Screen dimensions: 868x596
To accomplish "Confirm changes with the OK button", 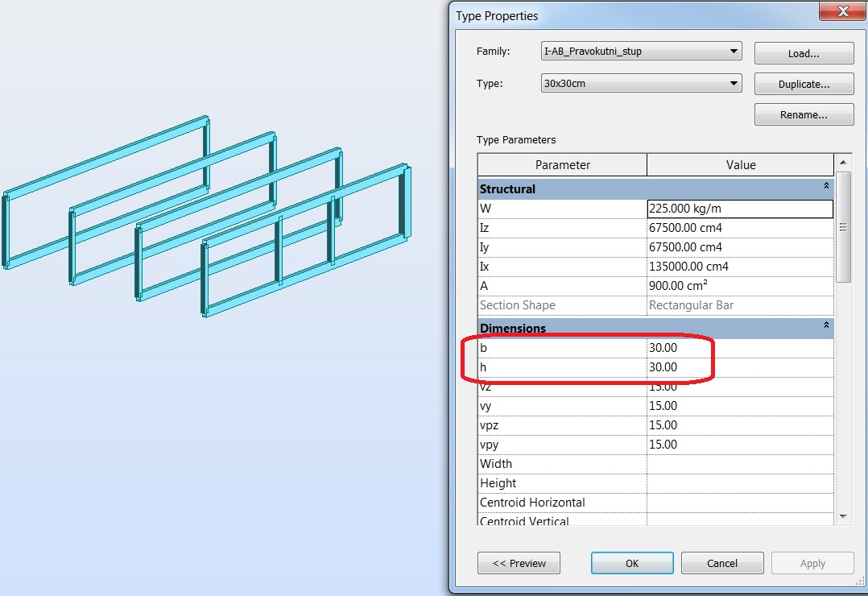I will pos(631,562).
